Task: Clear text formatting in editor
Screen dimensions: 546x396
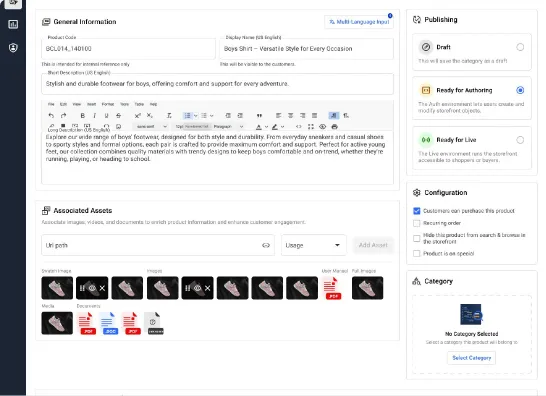Action: pyautogui.click(x=169, y=116)
